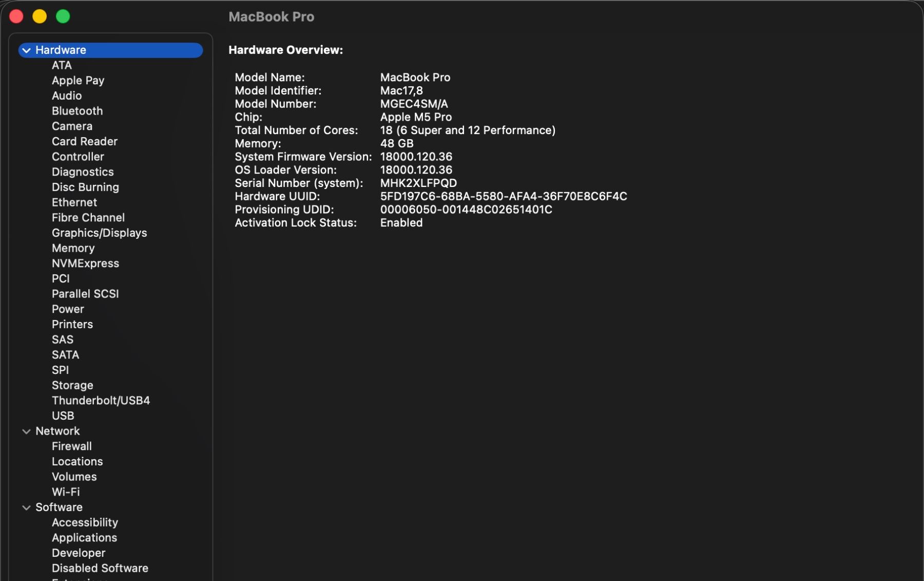
Task: Select the Software category row
Action: 110,507
